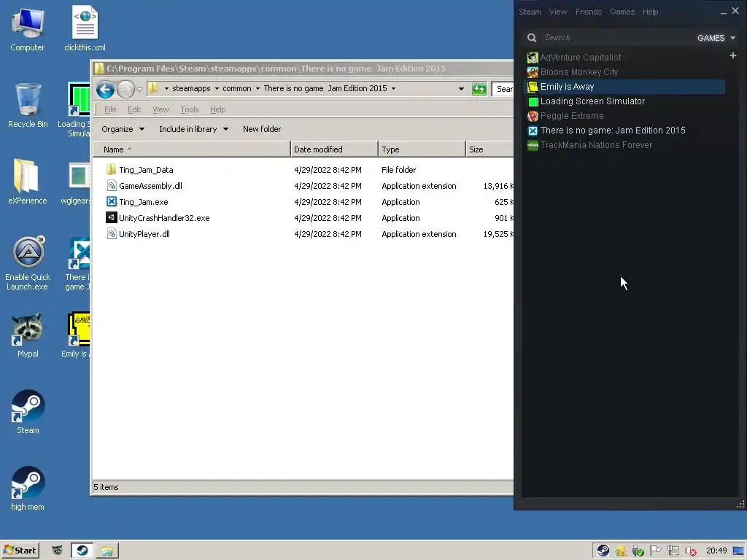The width and height of the screenshot is (747, 560).
Task: Select the eXPerience folder on desktop
Action: point(27,182)
